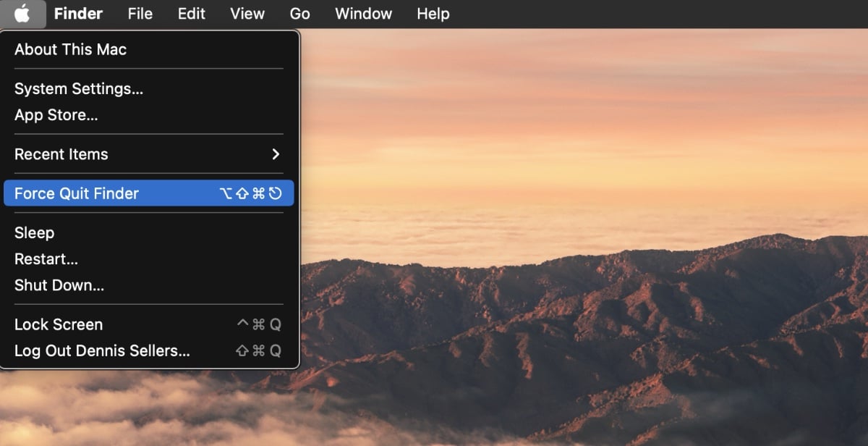This screenshot has width=868, height=446.
Task: Open the View menu
Action: pos(247,14)
